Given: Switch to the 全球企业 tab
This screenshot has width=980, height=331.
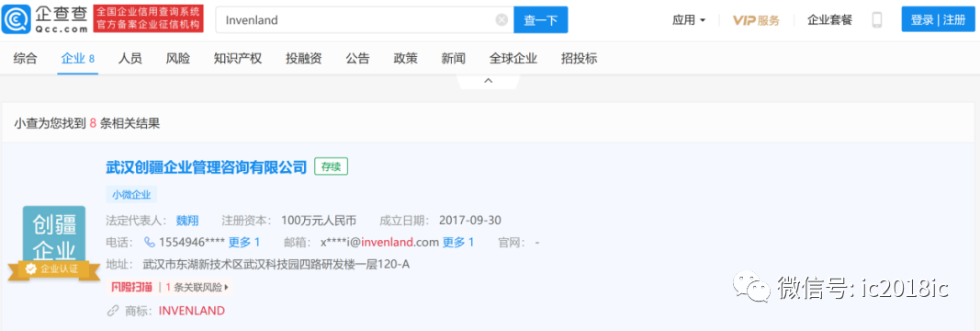Looking at the screenshot, I should [x=513, y=59].
